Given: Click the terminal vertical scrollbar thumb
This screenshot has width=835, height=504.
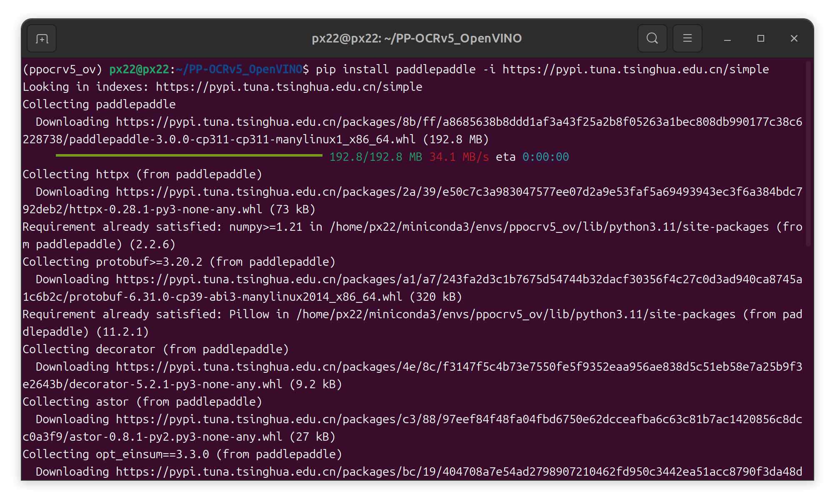Looking at the screenshot, I should [808, 154].
